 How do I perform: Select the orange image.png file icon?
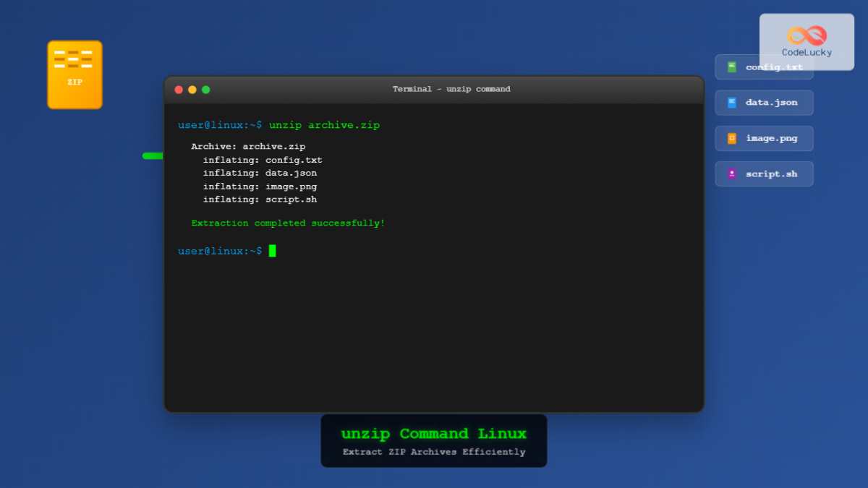[x=732, y=138]
